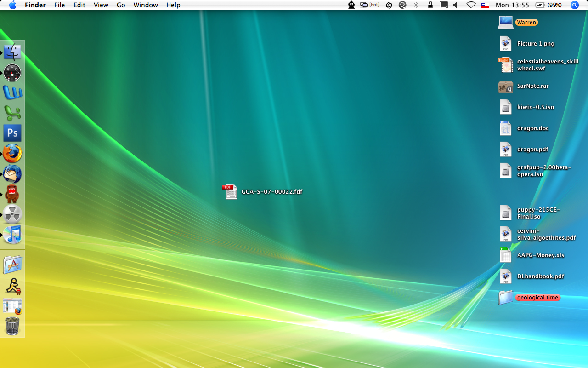The image size is (588, 368).
Task: Click the AIM running man dock icon
Action: point(12,286)
